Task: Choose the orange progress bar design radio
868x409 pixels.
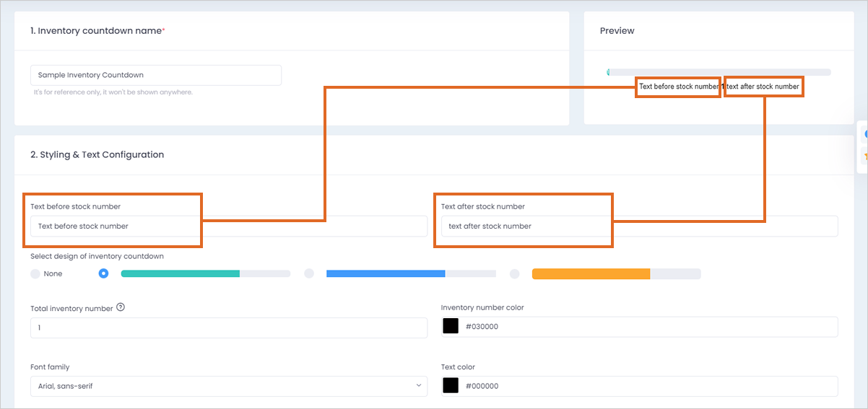Action: pyautogui.click(x=515, y=273)
